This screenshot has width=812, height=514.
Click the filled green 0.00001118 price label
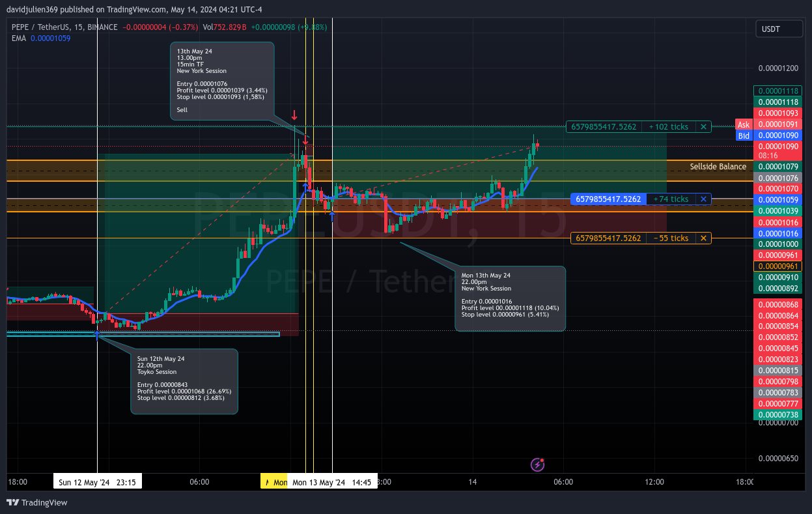[x=777, y=102]
